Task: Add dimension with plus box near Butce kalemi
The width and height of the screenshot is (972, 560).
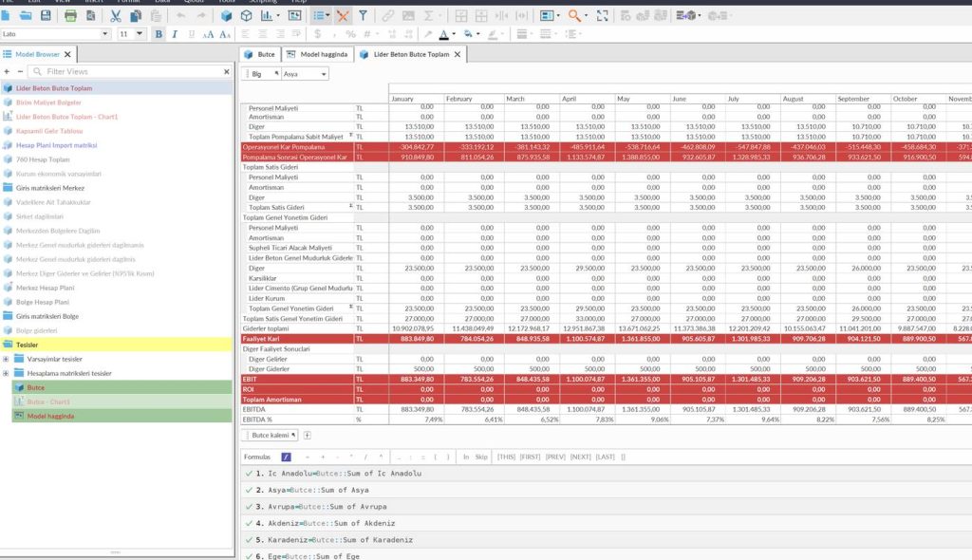Action: pos(307,436)
